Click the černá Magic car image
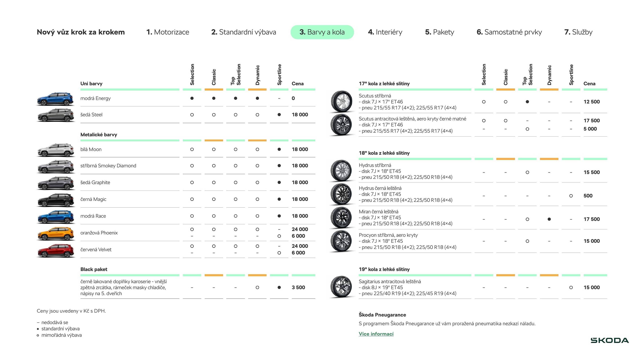 tap(55, 200)
